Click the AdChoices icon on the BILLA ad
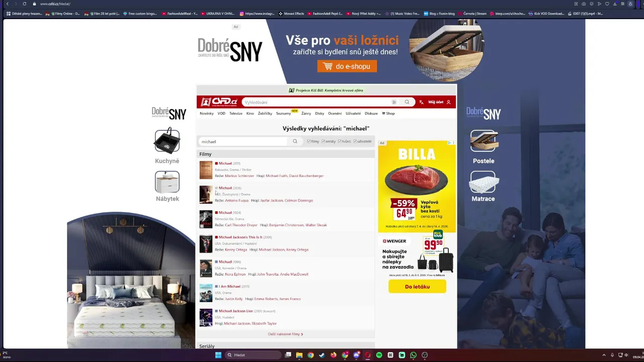This screenshot has width=644, height=362. point(449,143)
